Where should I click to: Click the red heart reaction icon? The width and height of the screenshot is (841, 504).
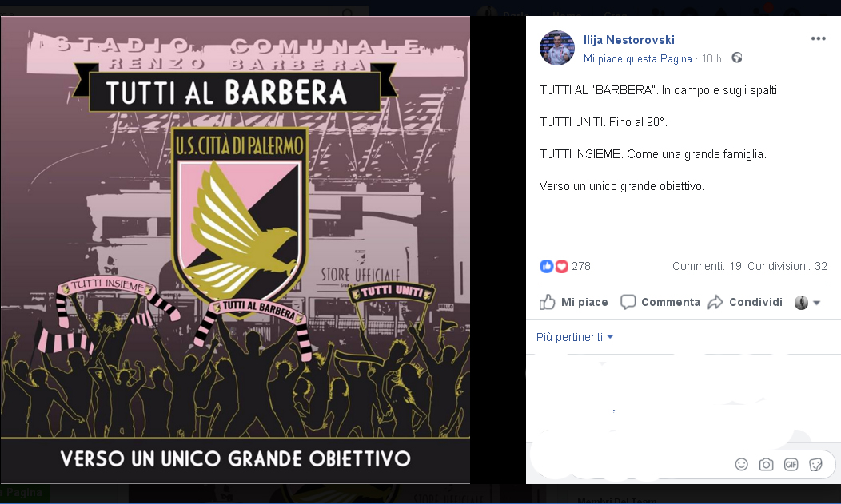point(561,266)
